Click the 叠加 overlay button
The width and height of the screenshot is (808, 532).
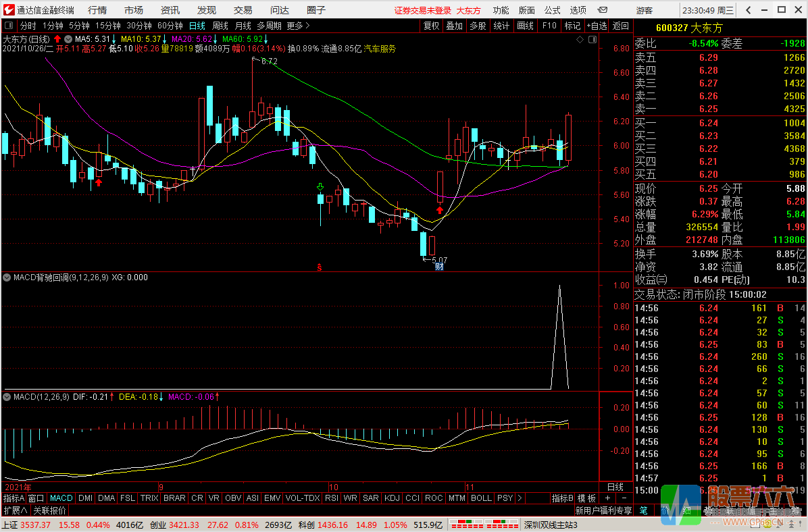[x=455, y=26]
